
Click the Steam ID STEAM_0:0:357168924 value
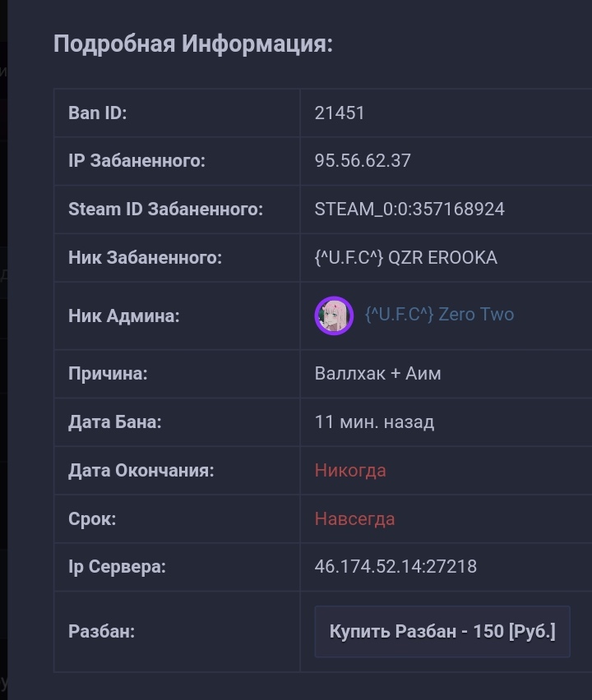click(x=409, y=209)
